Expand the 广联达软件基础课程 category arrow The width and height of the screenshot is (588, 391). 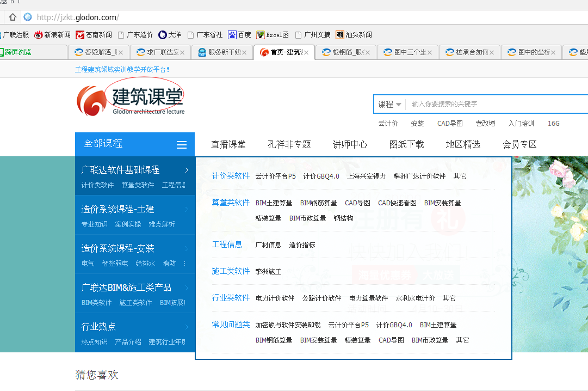coord(187,170)
